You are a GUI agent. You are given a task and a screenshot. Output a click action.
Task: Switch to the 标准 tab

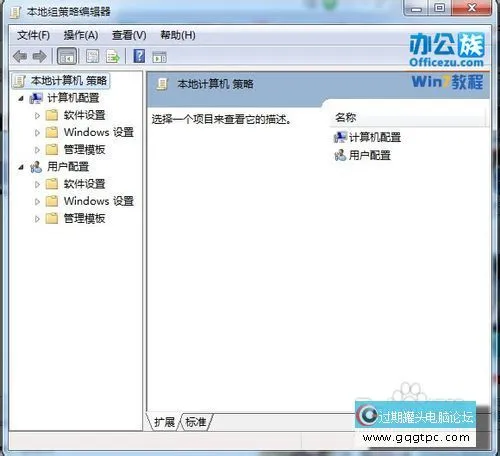pyautogui.click(x=196, y=422)
